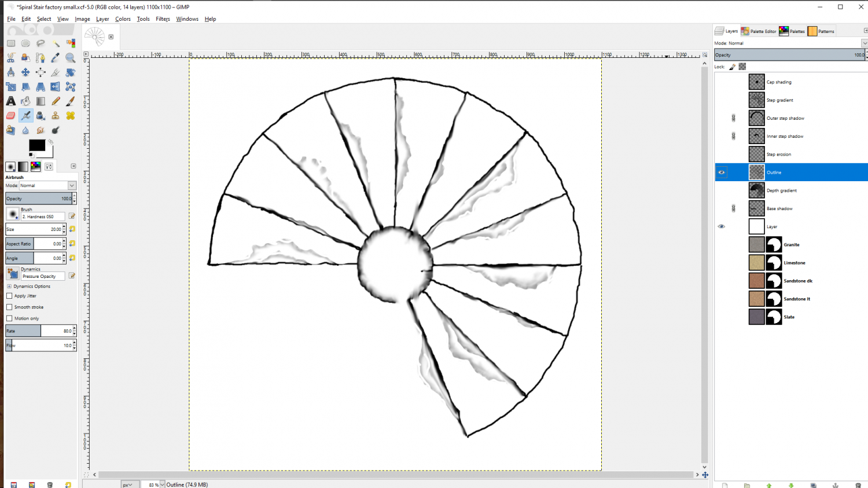The width and height of the screenshot is (868, 488).
Task: Select the Crop tool
Action: pos(56,72)
